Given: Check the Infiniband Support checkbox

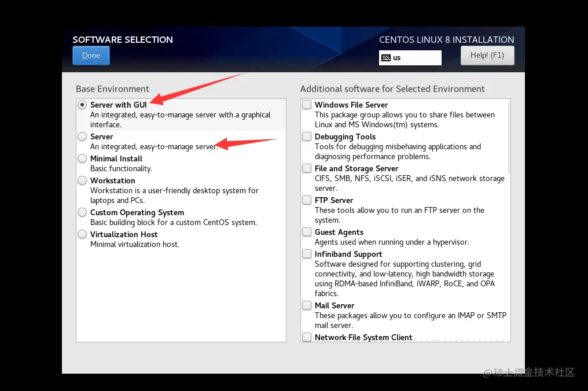Looking at the screenshot, I should [307, 254].
